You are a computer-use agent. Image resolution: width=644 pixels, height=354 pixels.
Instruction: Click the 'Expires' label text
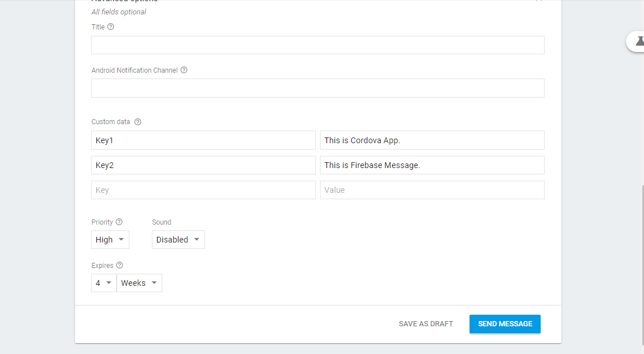click(102, 266)
